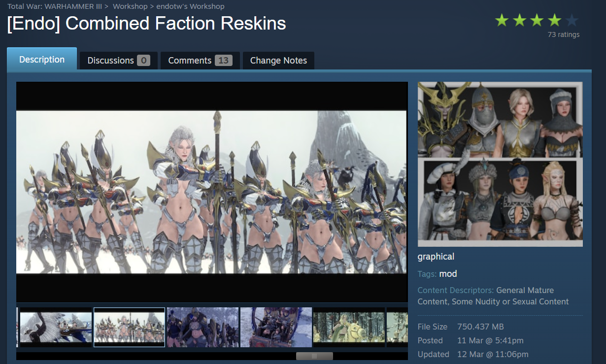This screenshot has height=364, width=606.
Task: Click the star rating display
Action: point(537,20)
